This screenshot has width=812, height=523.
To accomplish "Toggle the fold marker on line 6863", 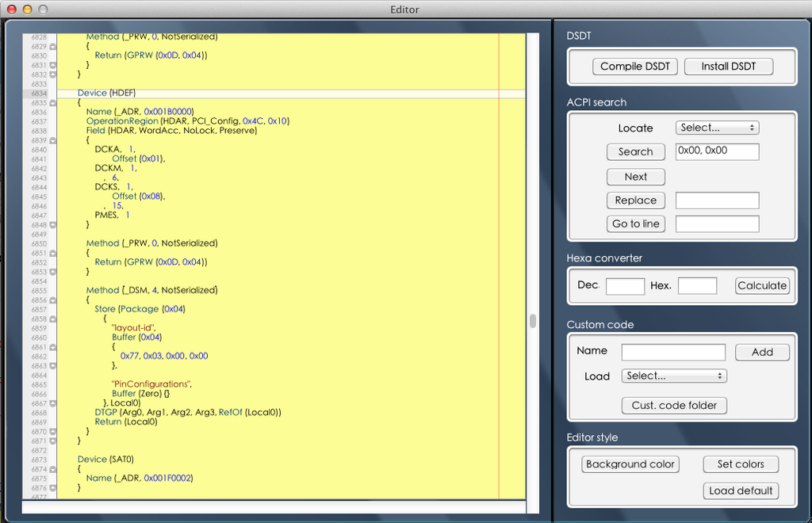I will tap(52, 366).
